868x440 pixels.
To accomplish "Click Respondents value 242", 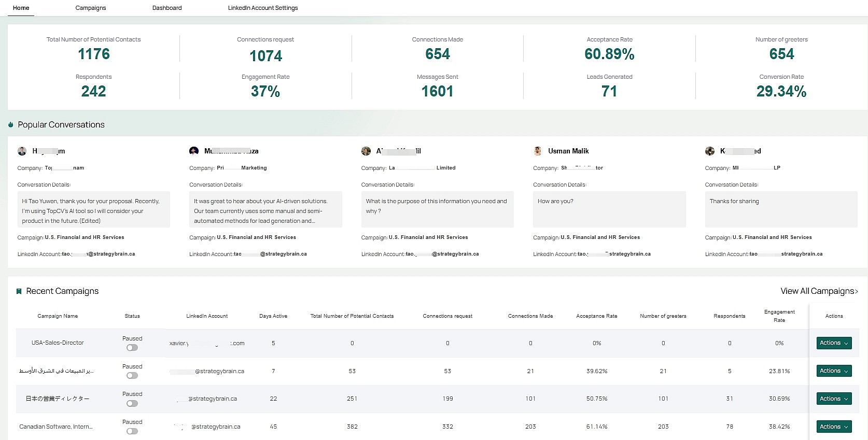I will [93, 91].
